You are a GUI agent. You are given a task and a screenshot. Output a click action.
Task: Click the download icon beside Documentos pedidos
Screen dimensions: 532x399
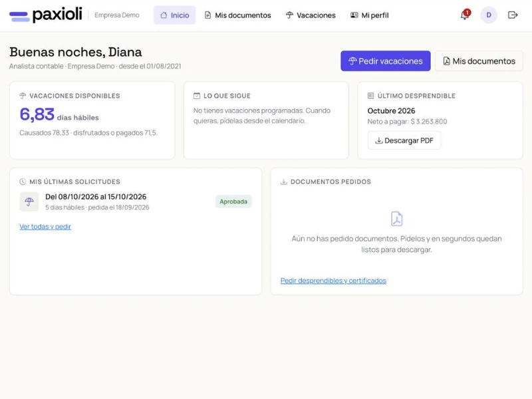pos(284,182)
